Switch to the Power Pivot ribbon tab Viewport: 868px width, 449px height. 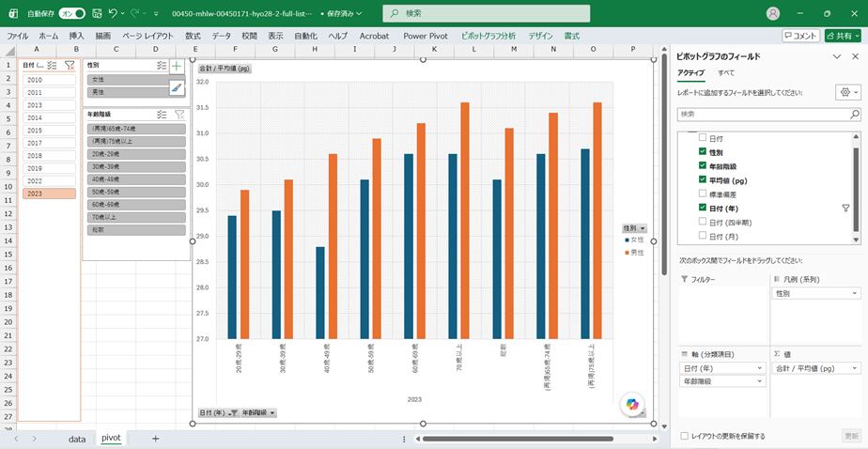pyautogui.click(x=426, y=36)
